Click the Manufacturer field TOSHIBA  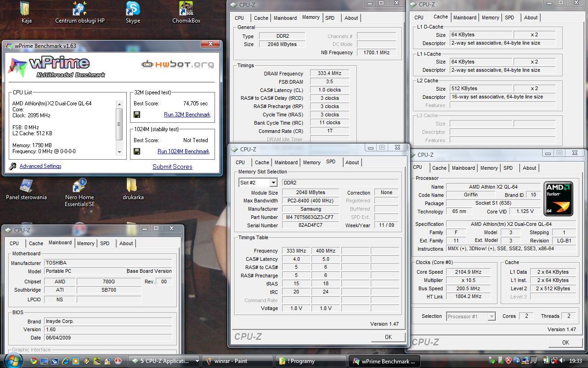tap(108, 263)
